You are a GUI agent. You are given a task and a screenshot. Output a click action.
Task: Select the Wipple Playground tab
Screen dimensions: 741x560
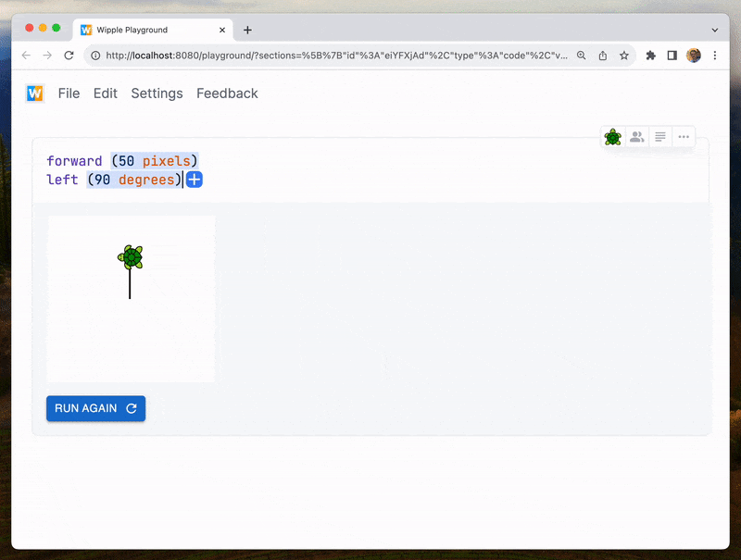coord(153,30)
